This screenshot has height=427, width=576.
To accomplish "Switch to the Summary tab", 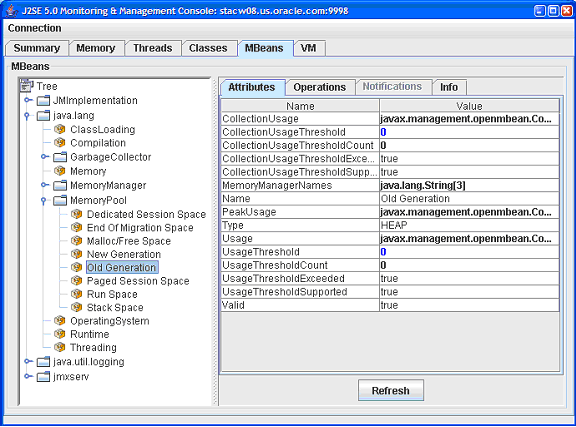I will (37, 48).
